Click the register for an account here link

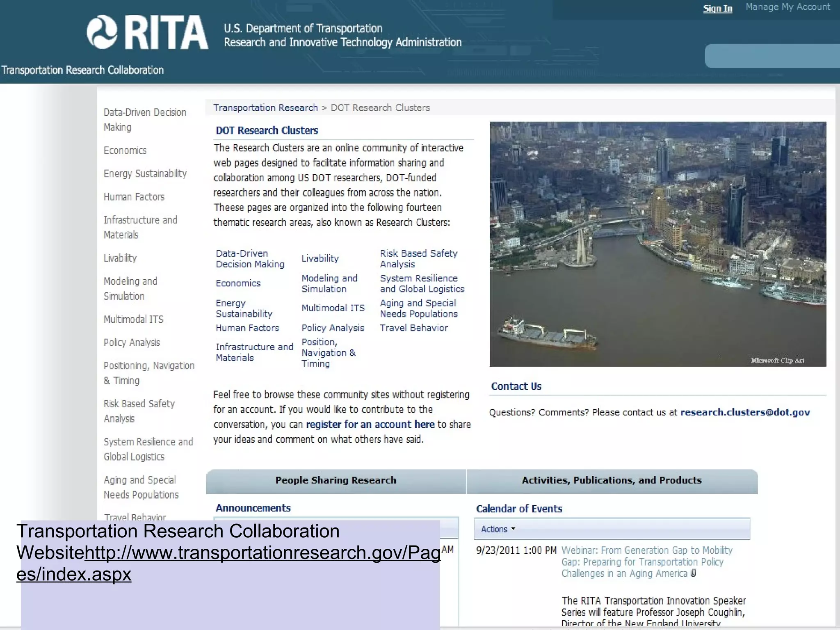(370, 425)
